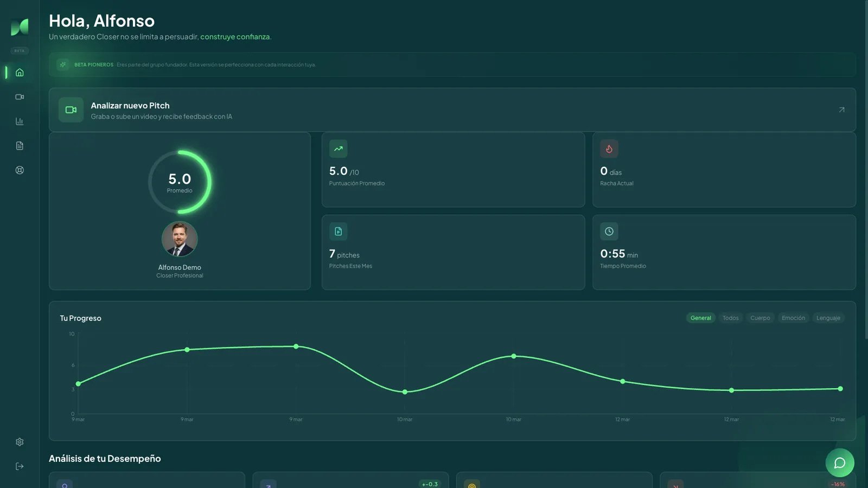Open the document reports sidebar icon
Viewport: 868px width, 488px height.
coord(20,146)
